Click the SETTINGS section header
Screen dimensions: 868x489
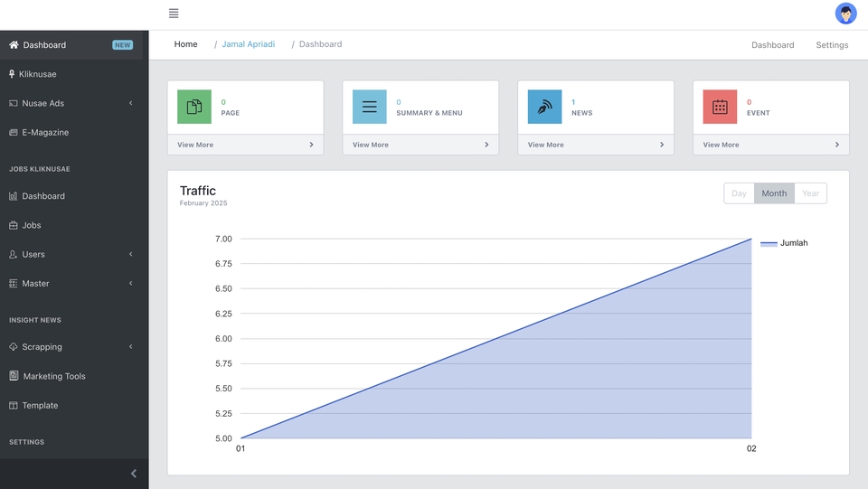click(x=26, y=442)
